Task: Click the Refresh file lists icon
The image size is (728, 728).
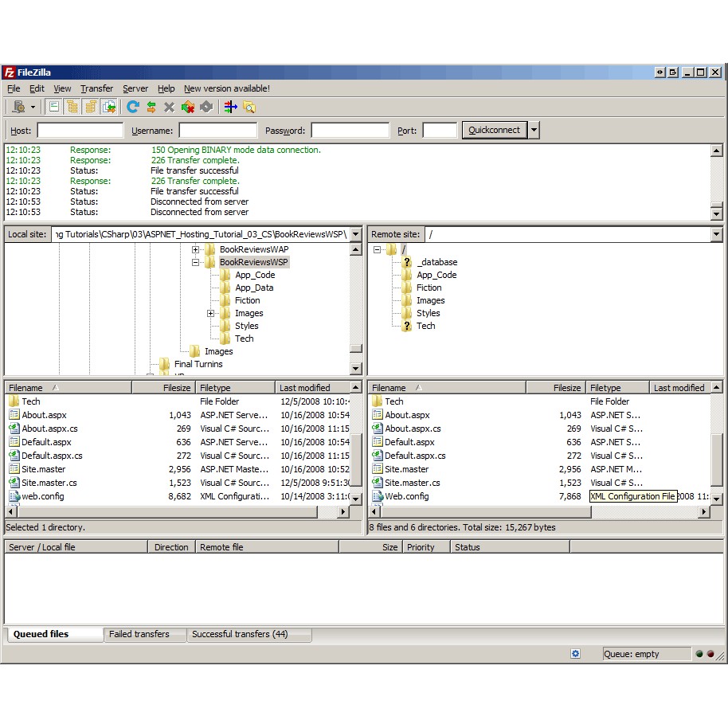Action: tap(131, 107)
